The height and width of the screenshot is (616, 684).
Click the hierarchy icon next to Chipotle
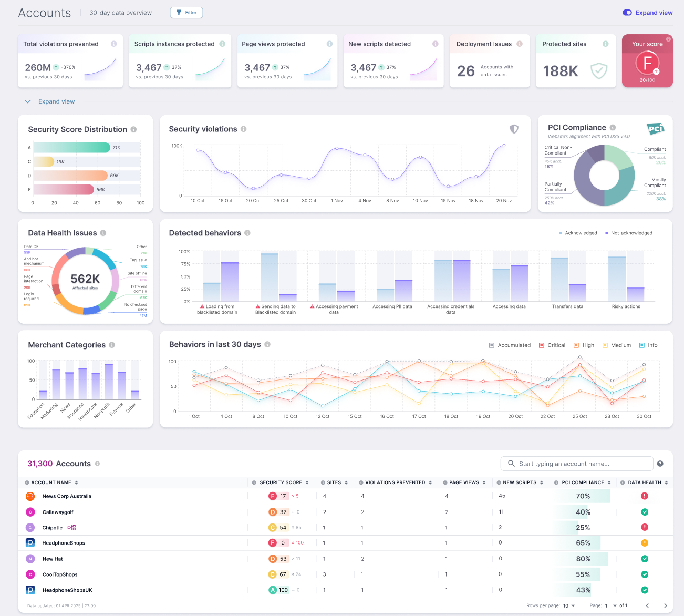pyautogui.click(x=71, y=528)
